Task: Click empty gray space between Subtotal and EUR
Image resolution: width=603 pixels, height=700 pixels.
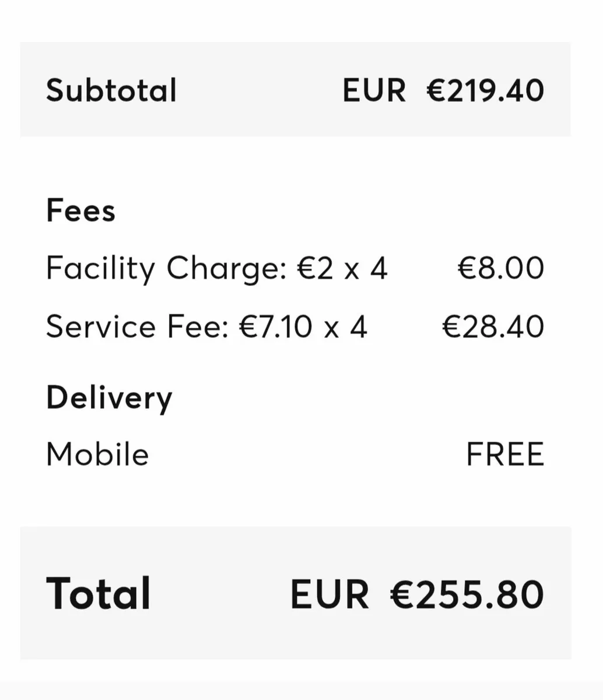Action: tap(260, 91)
